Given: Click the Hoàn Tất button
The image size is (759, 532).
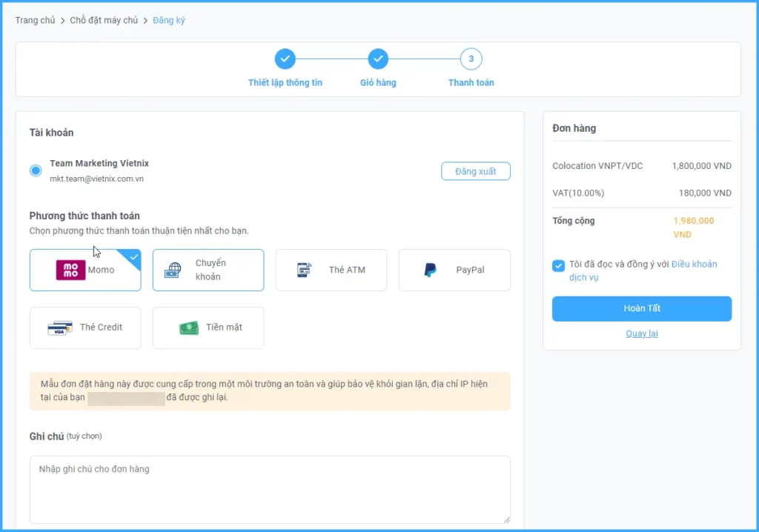Looking at the screenshot, I should point(641,309).
